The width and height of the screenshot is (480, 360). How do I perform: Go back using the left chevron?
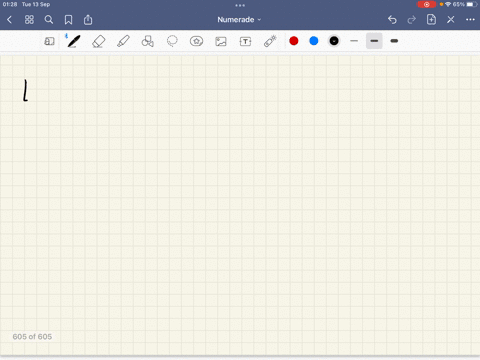(9, 20)
